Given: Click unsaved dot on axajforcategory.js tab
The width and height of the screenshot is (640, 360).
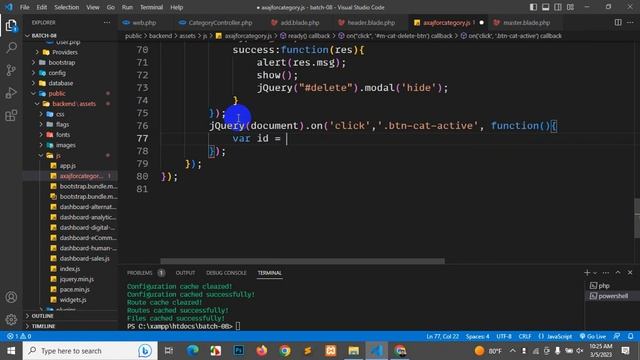Looking at the screenshot, I should [x=482, y=22].
